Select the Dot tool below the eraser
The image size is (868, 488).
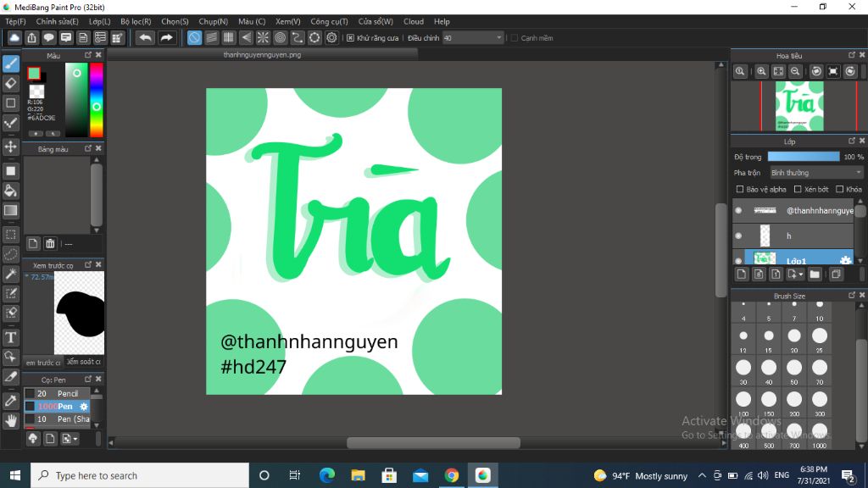click(10, 103)
